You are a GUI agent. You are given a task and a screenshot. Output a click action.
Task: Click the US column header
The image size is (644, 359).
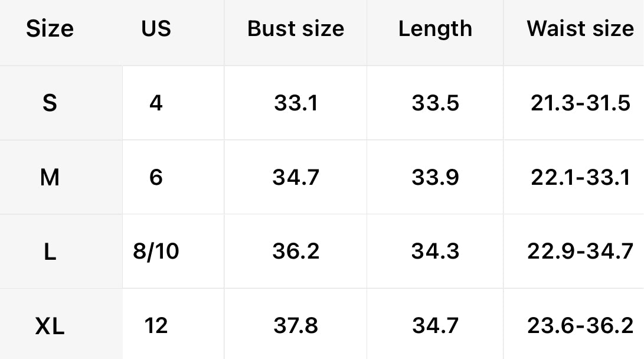(x=156, y=29)
